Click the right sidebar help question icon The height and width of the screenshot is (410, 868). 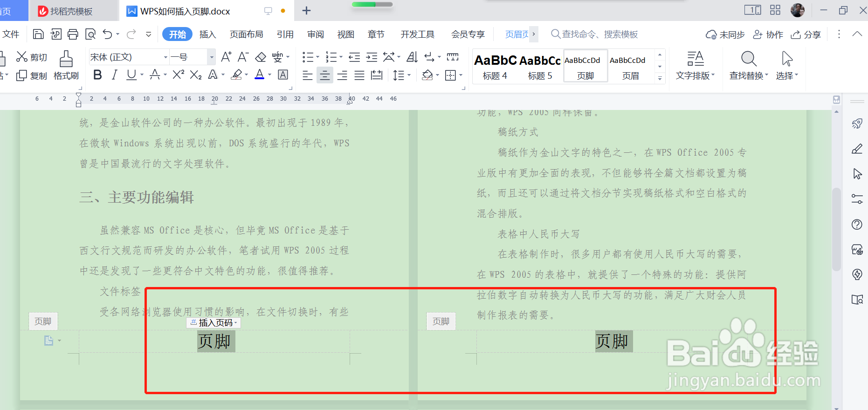[857, 224]
